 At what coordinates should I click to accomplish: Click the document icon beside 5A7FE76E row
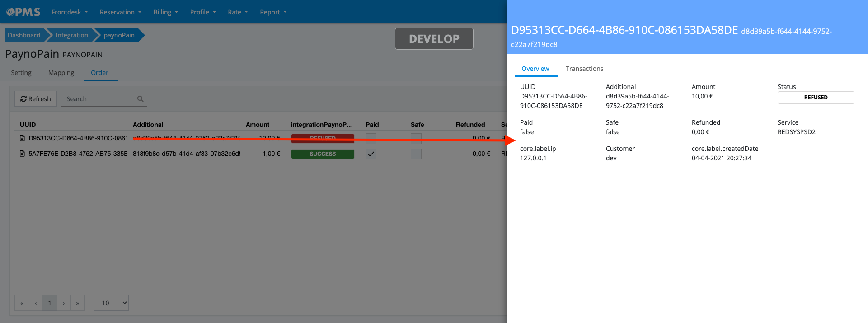(x=22, y=154)
